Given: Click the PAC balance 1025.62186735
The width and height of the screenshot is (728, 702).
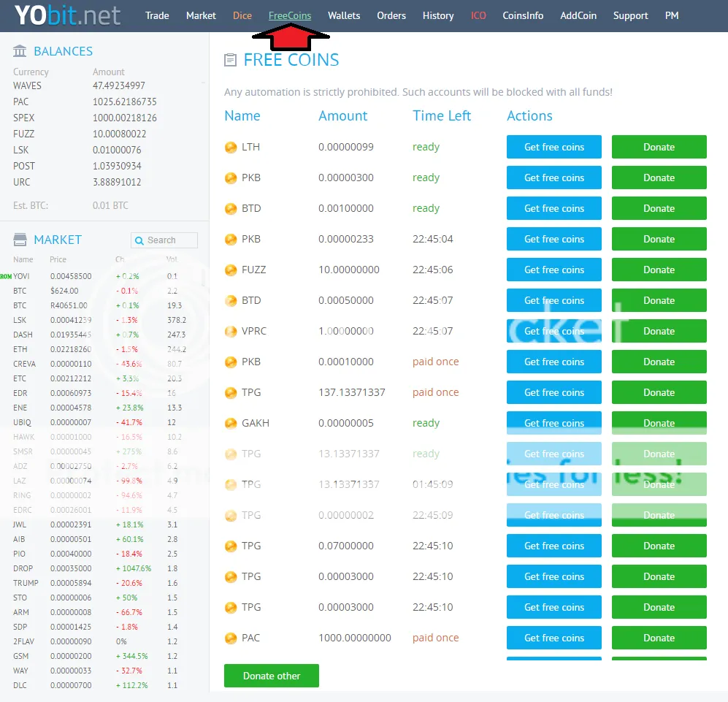Looking at the screenshot, I should (124, 102).
